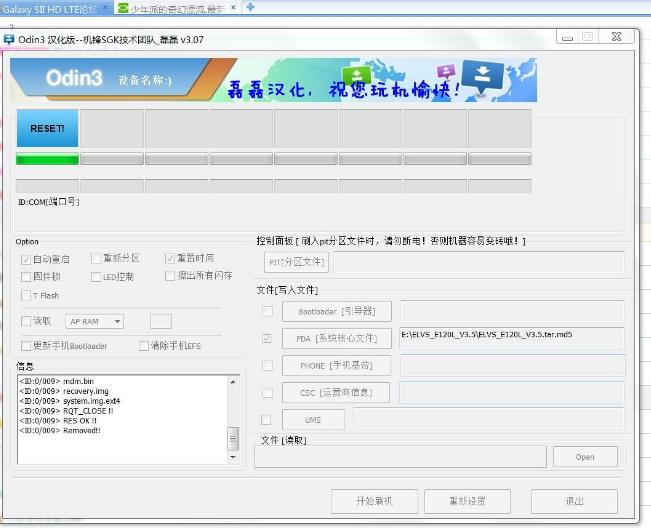Image resolution: width=651 pixels, height=528 pixels.
Task: Click the 文件[读取] path field
Action: (400, 457)
